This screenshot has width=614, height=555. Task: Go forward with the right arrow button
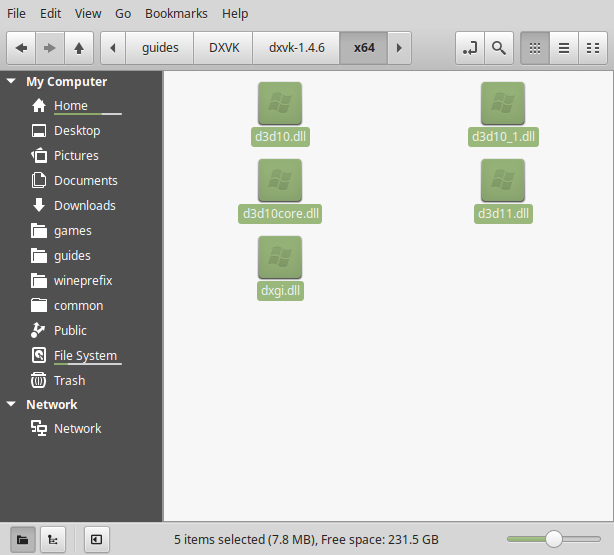[x=50, y=48]
